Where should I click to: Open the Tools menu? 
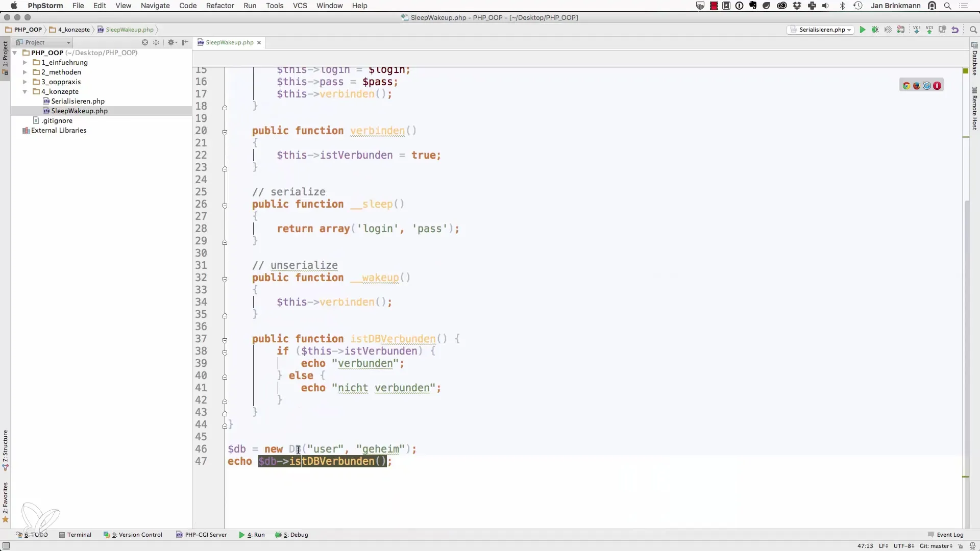click(275, 6)
